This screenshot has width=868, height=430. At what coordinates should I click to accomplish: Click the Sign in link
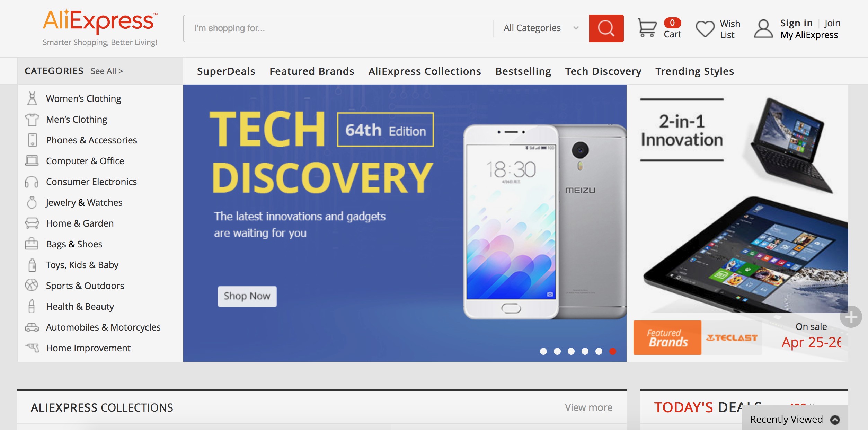tap(796, 23)
